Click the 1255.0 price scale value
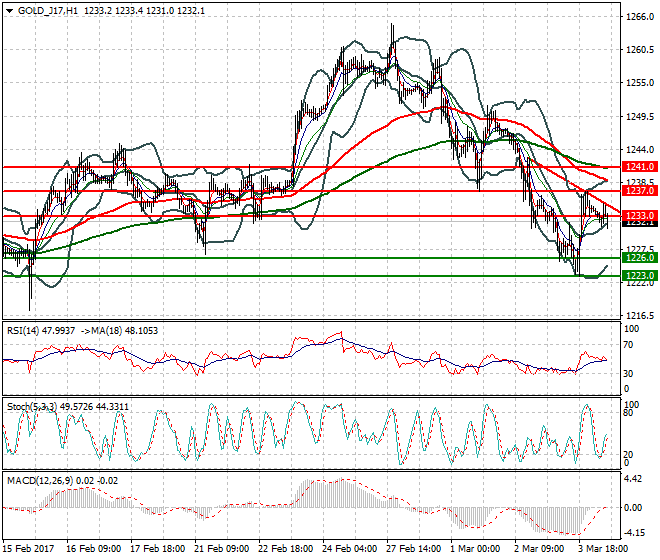The image size is (660, 560). pos(640,83)
